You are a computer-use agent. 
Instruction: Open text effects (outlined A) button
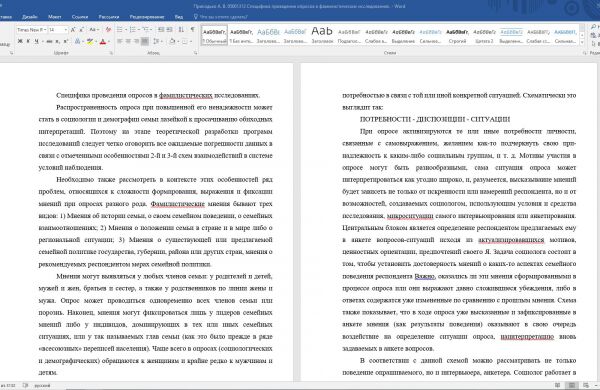point(77,41)
